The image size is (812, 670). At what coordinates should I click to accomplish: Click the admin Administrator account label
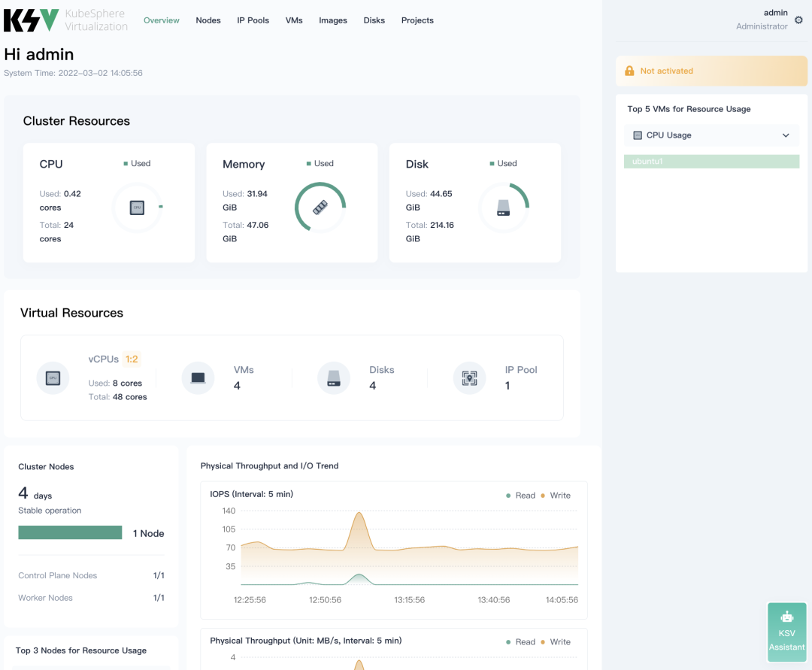pos(762,19)
